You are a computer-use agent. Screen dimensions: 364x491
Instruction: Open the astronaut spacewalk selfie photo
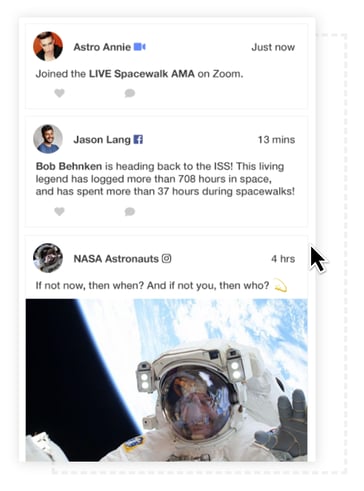tap(166, 380)
